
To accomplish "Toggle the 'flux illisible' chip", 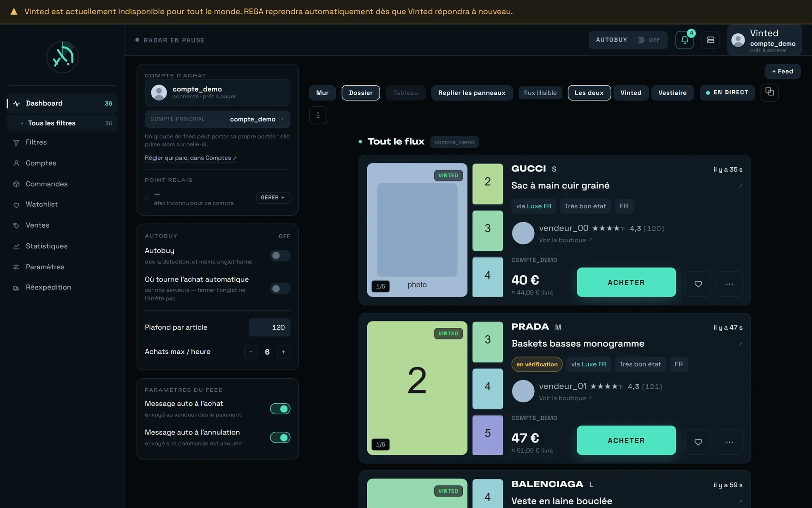I will tap(540, 93).
